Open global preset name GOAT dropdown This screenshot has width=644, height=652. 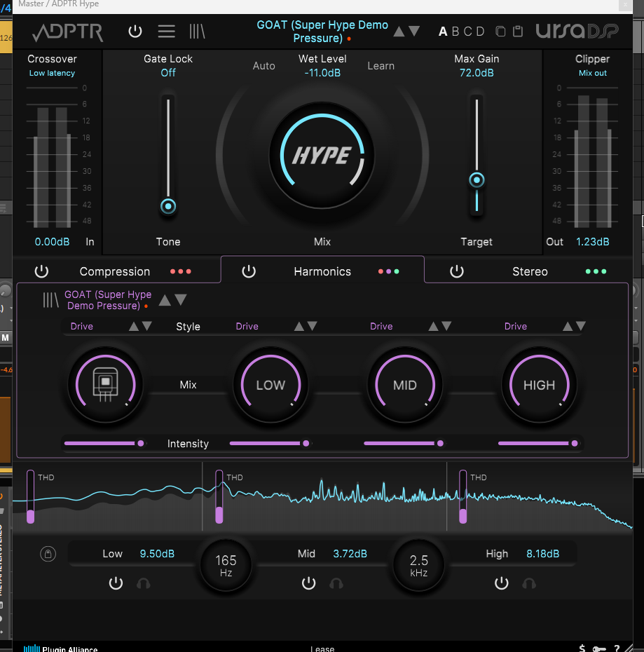pyautogui.click(x=322, y=31)
